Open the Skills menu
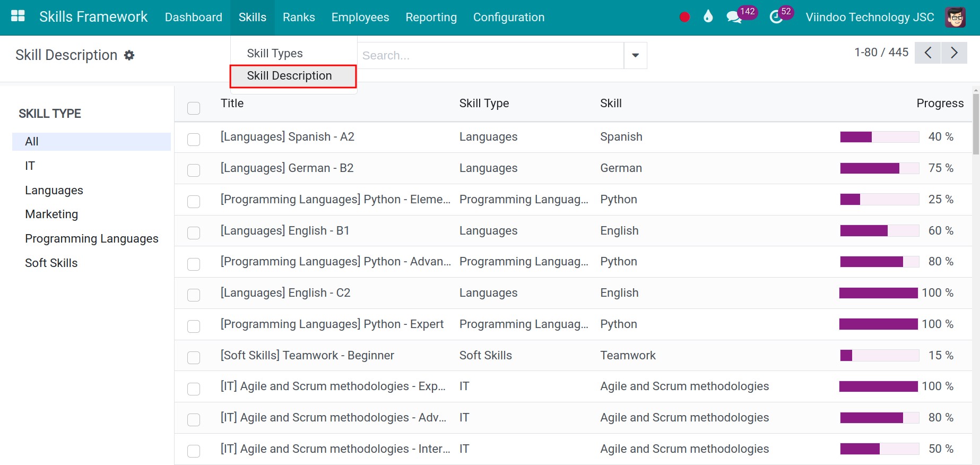Image resolution: width=980 pixels, height=465 pixels. (252, 17)
